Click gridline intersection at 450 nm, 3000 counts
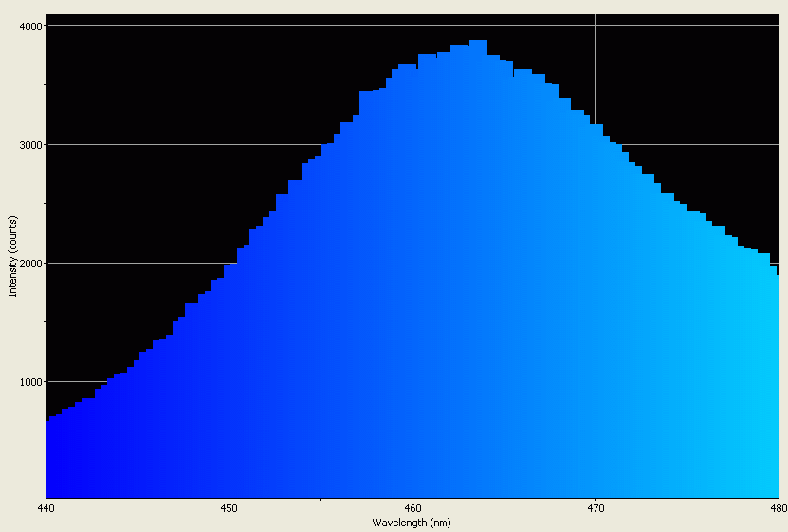 (229, 145)
